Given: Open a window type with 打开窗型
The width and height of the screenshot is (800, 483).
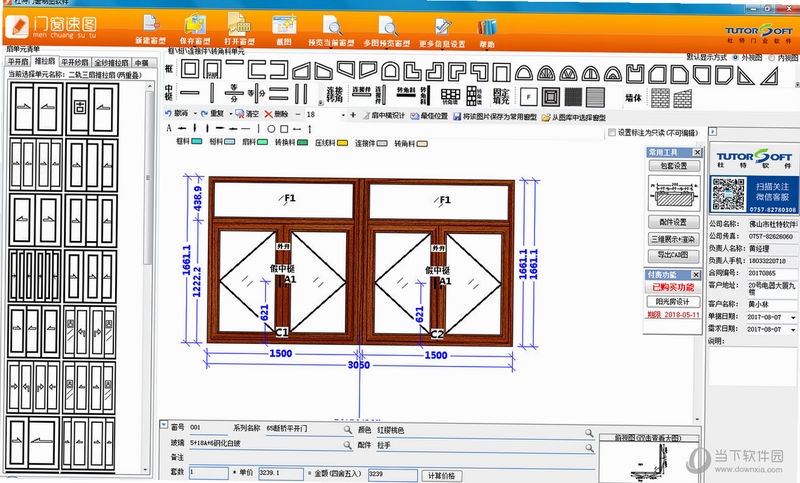Looking at the screenshot, I should tap(239, 24).
